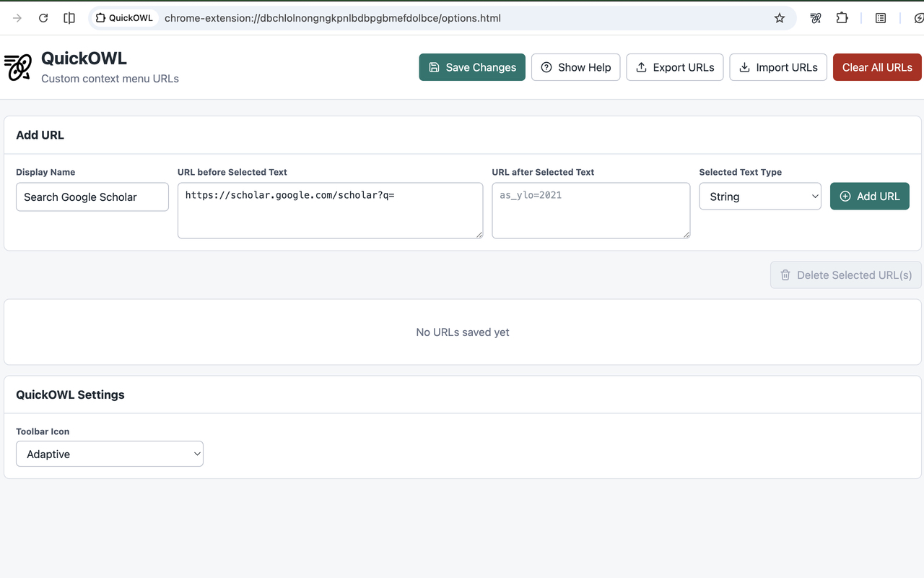Click the QuickOWL logo icon
Image resolution: width=924 pixels, height=578 pixels.
click(18, 67)
